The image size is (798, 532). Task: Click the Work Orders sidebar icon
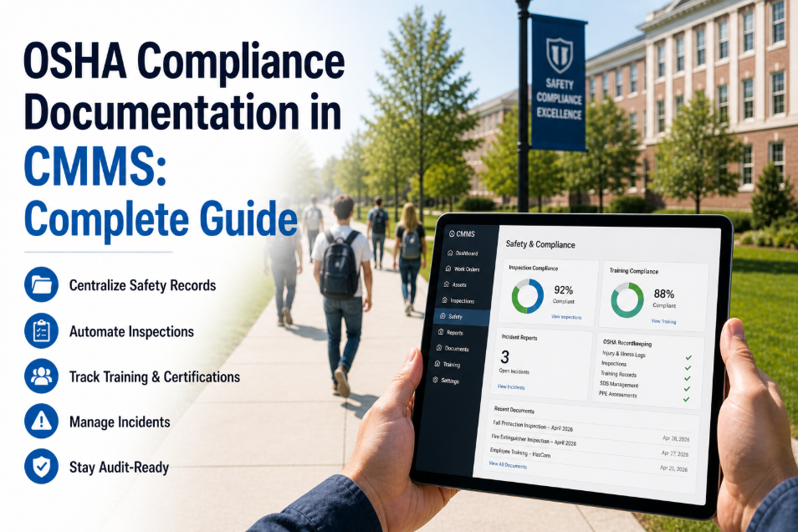(x=448, y=269)
